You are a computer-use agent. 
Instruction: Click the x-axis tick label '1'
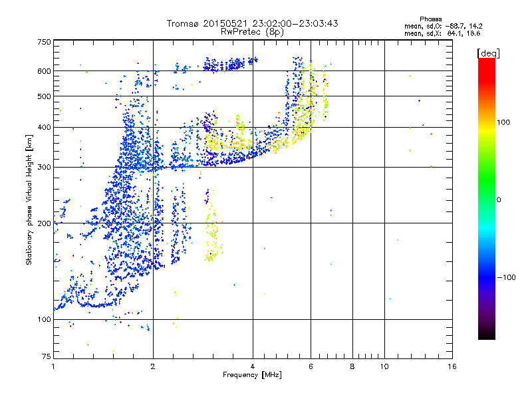point(53,366)
